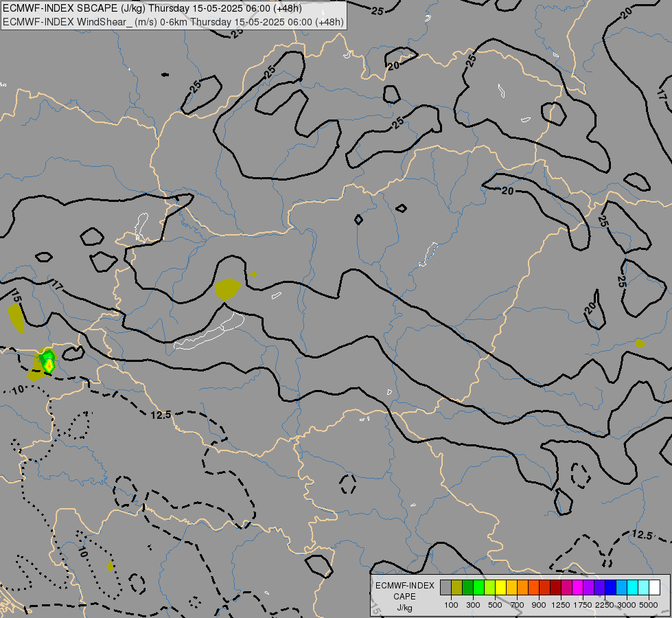Click the legend value '100'

[x=451, y=605]
